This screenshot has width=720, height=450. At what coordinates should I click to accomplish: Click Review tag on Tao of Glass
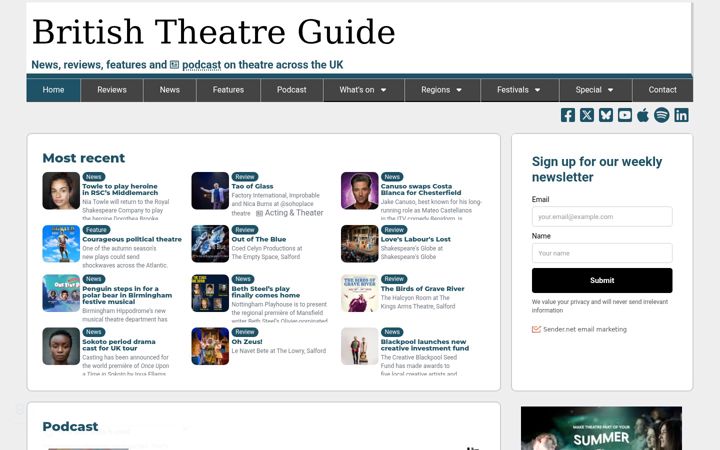coord(245,177)
